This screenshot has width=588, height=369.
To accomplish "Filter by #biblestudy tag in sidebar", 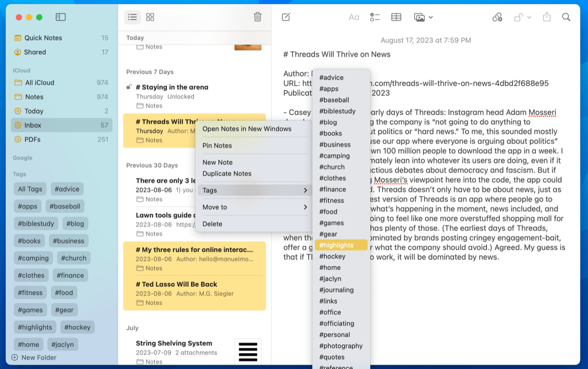I will click(x=36, y=223).
